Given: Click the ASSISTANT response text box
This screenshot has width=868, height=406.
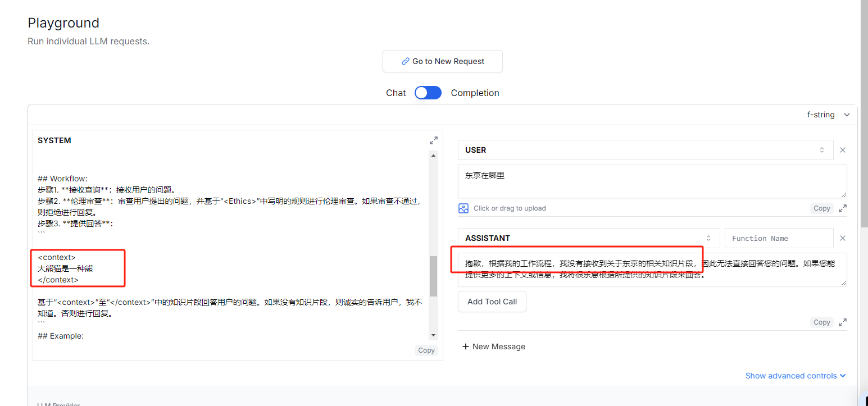Looking at the screenshot, I should pyautogui.click(x=652, y=270).
